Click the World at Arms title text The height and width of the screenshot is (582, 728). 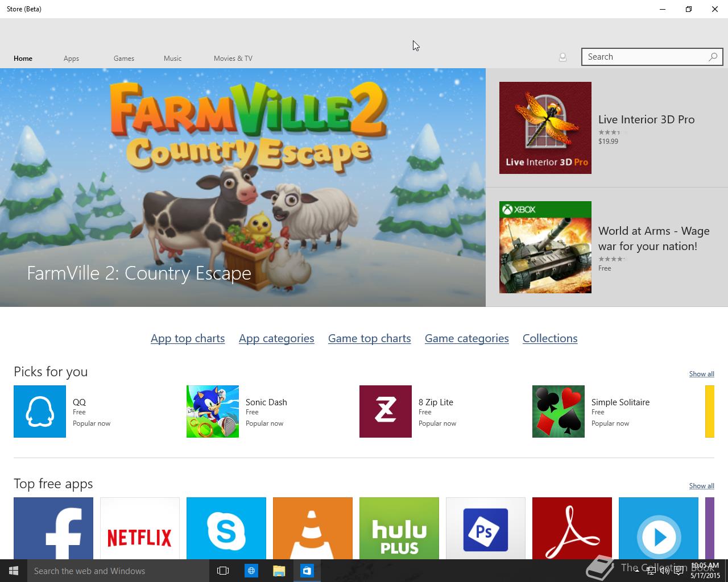(654, 239)
